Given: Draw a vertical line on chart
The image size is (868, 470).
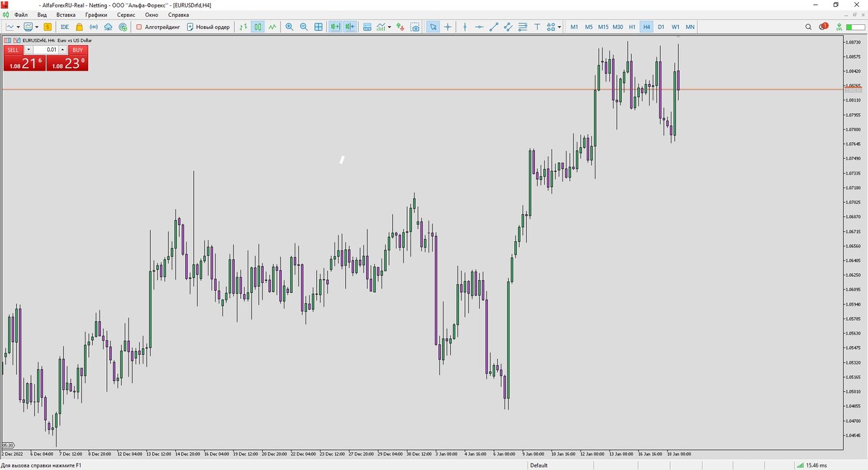Looking at the screenshot, I should coord(465,27).
